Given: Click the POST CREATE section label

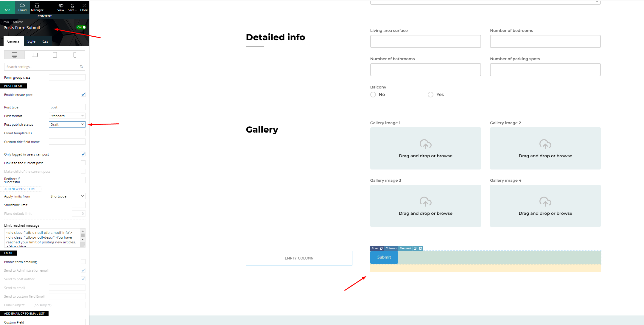Looking at the screenshot, I should [14, 86].
